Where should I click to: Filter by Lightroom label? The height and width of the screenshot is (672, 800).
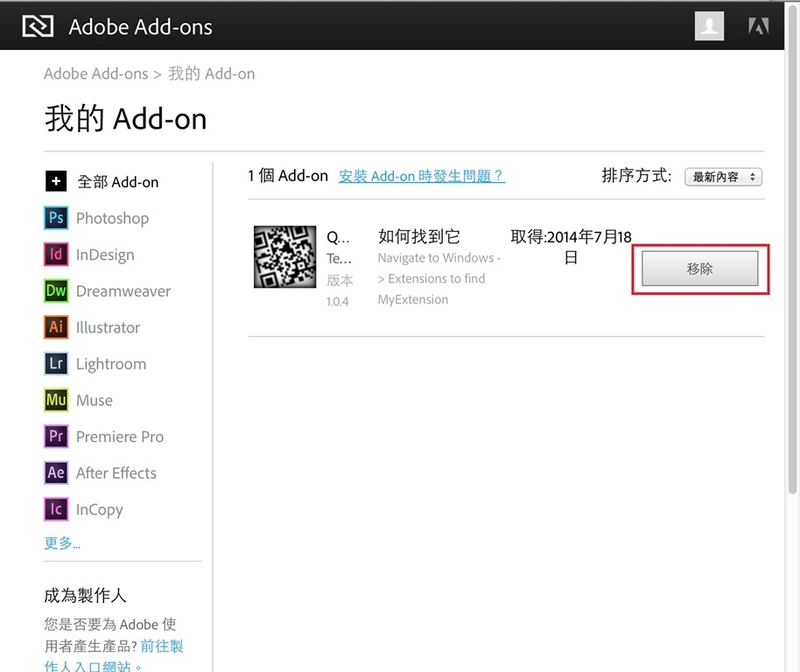click(110, 364)
